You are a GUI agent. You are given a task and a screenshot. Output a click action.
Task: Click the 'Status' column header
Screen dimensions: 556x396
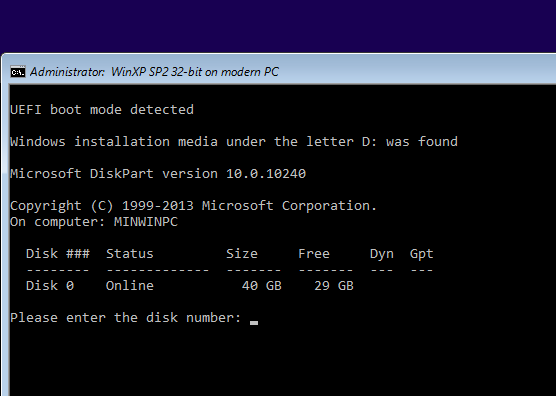click(x=130, y=254)
